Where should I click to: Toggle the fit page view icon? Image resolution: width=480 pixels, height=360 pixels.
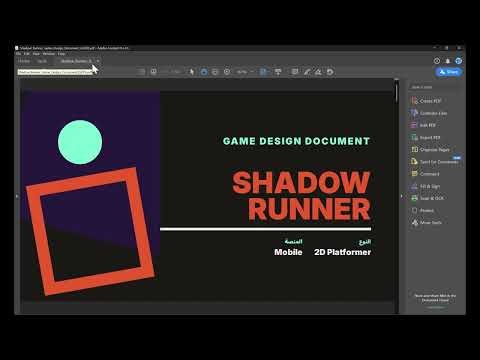coord(263,72)
